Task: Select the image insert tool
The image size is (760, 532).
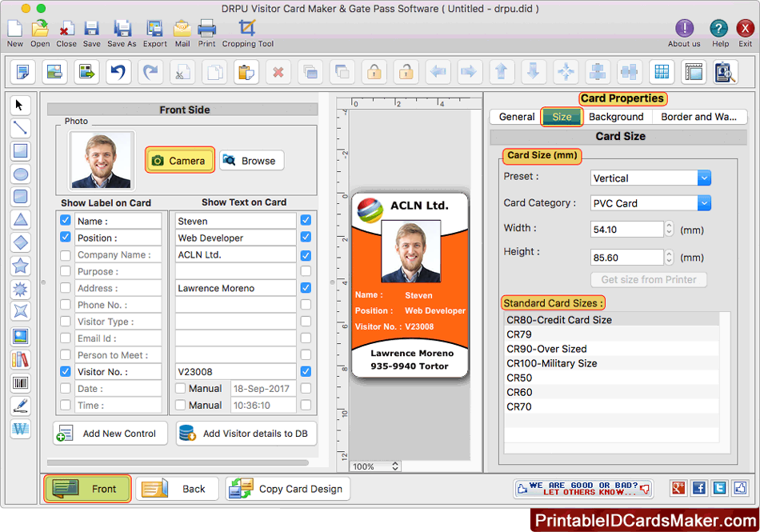Action: pos(20,337)
